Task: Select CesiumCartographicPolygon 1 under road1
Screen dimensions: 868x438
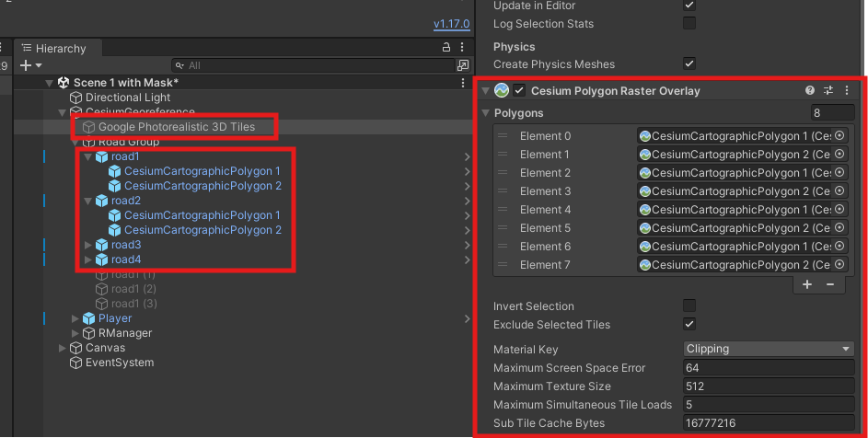Action: (203, 171)
